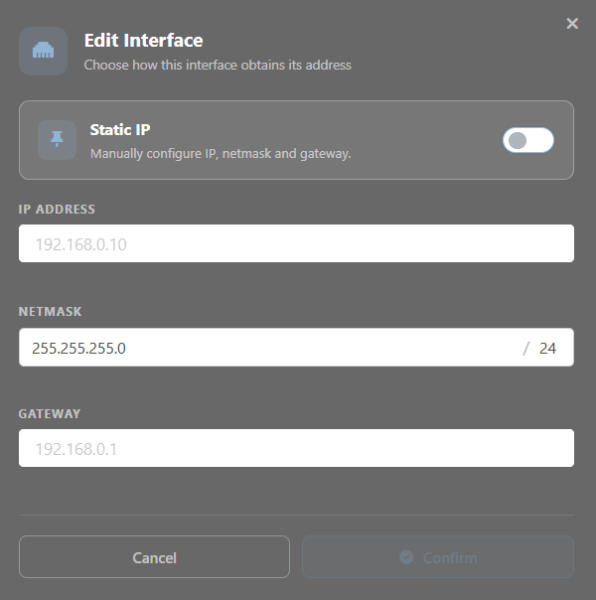Cancel editing the interface
The image size is (596, 600).
click(x=154, y=557)
